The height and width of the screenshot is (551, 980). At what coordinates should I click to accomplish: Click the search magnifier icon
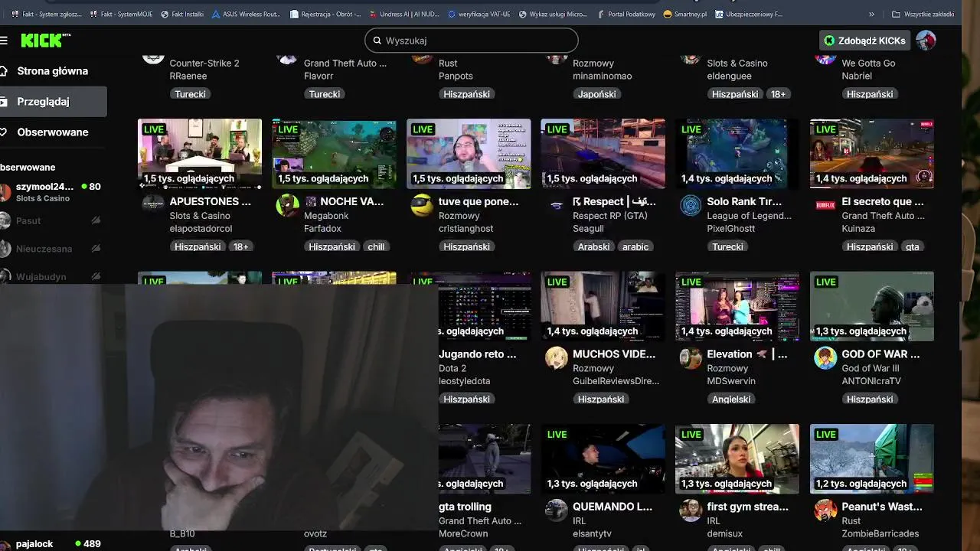coord(377,41)
